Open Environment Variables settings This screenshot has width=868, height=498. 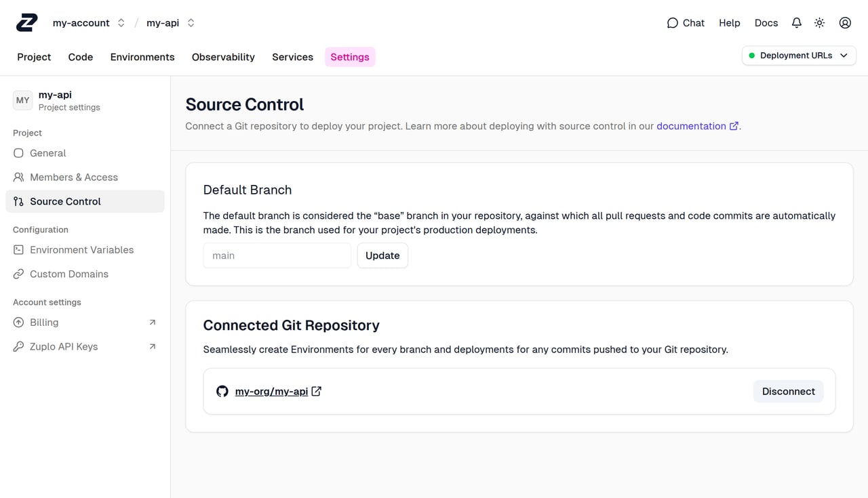coord(85,250)
